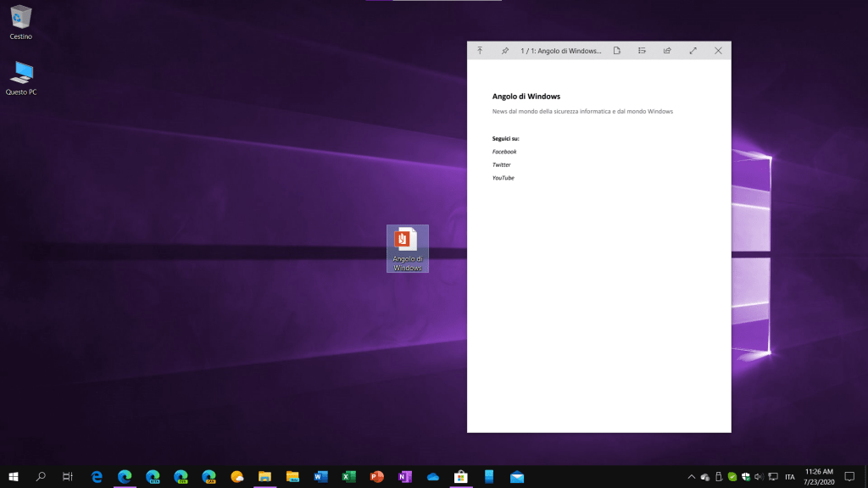Click the share icon in the preview toolbar
The image size is (868, 488).
(x=667, y=51)
